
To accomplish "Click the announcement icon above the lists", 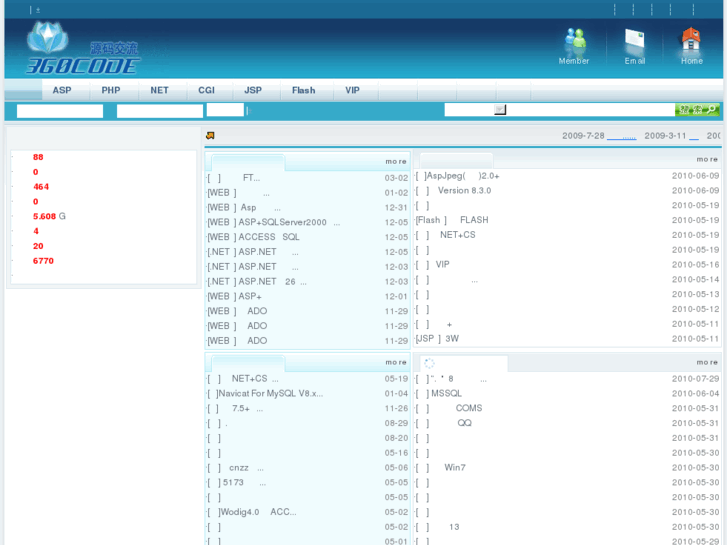I will [211, 136].
